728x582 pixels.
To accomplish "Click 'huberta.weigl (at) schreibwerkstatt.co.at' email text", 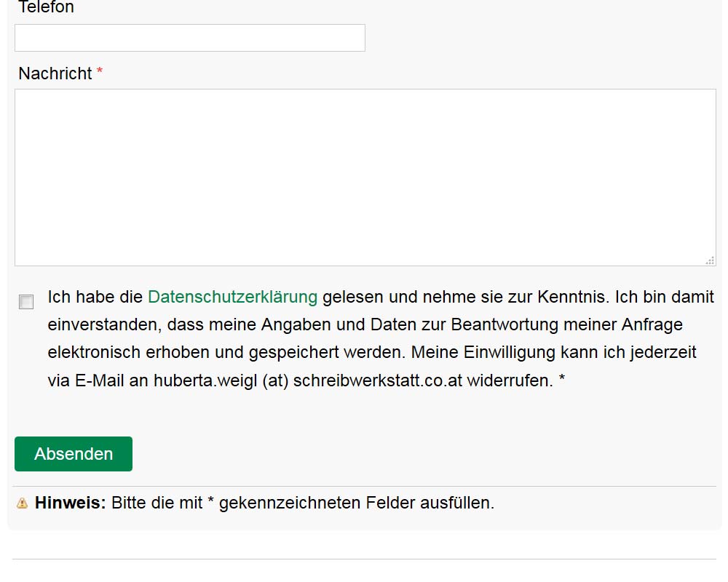I will pyautogui.click(x=308, y=380).
